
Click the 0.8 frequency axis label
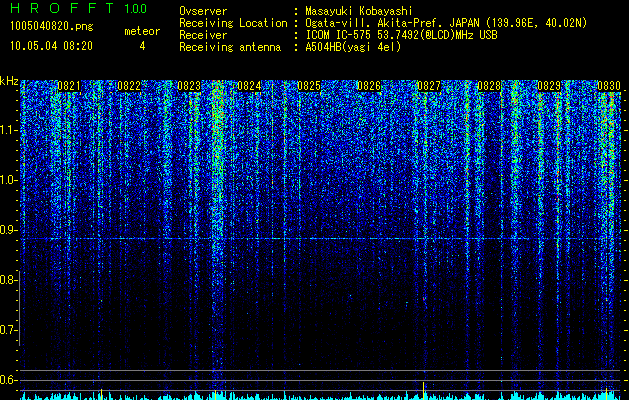[x=8, y=280]
